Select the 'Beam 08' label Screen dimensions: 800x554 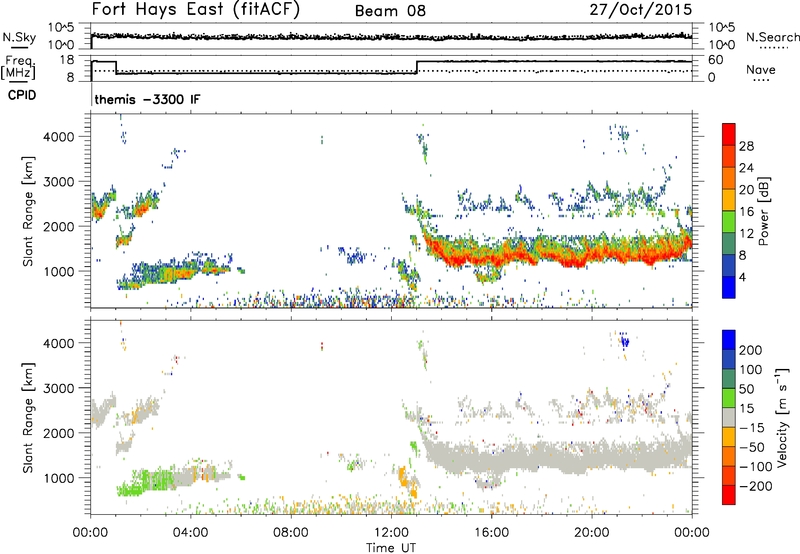point(390,11)
